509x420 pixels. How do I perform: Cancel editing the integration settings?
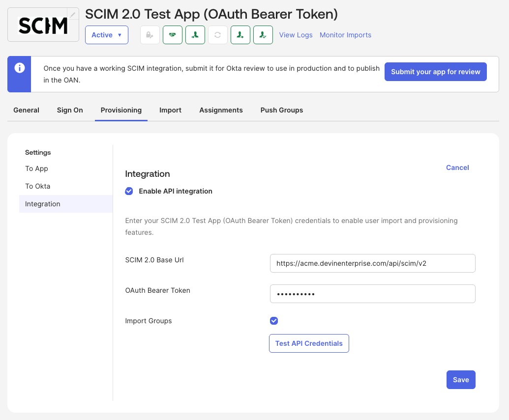point(457,168)
